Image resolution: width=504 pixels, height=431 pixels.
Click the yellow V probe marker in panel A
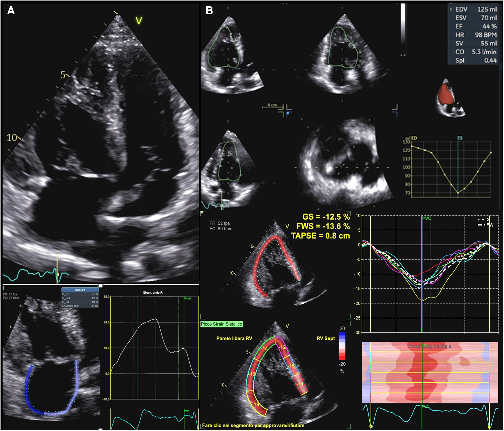(x=139, y=20)
